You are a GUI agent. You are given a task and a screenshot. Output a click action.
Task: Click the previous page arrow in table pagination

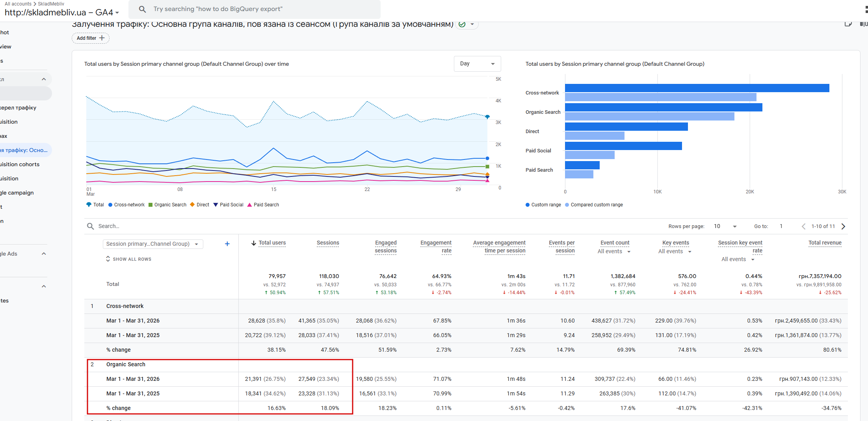pos(803,226)
